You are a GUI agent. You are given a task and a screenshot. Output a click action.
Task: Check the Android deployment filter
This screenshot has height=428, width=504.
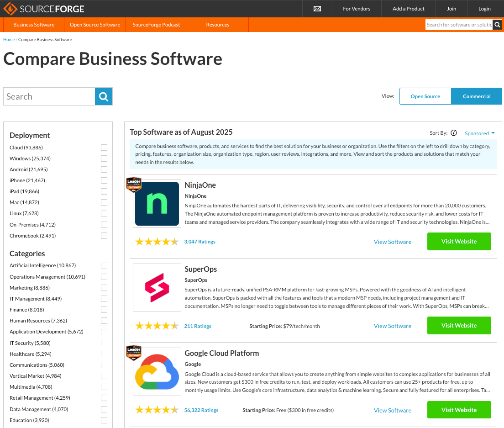(x=104, y=169)
